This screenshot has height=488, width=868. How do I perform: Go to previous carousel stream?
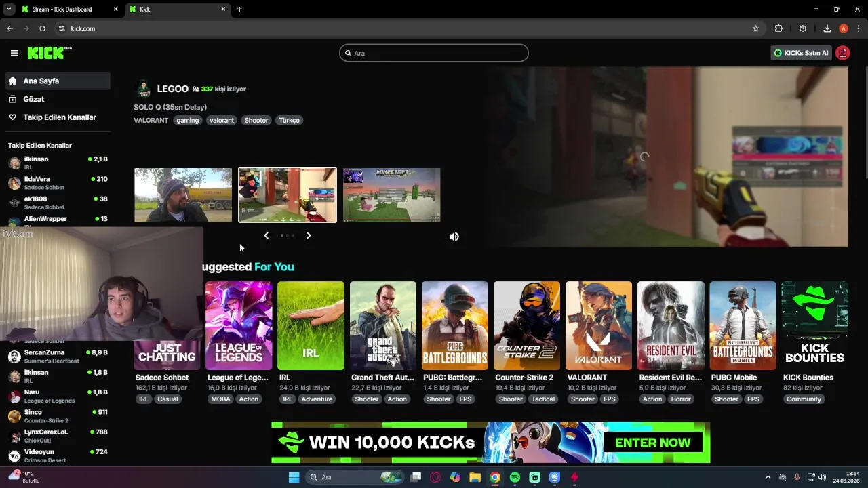pyautogui.click(x=266, y=235)
